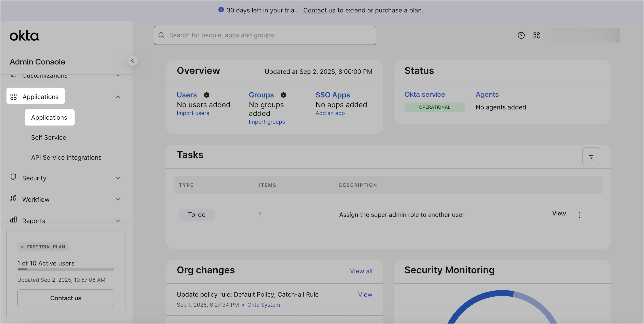The height and width of the screenshot is (324, 644).
Task: Collapse the sidebar with arrow button
Action: tap(132, 61)
